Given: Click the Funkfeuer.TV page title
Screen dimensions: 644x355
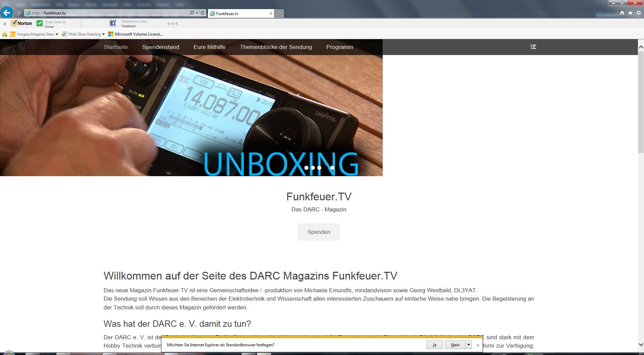Looking at the screenshot, I should coord(319,197).
